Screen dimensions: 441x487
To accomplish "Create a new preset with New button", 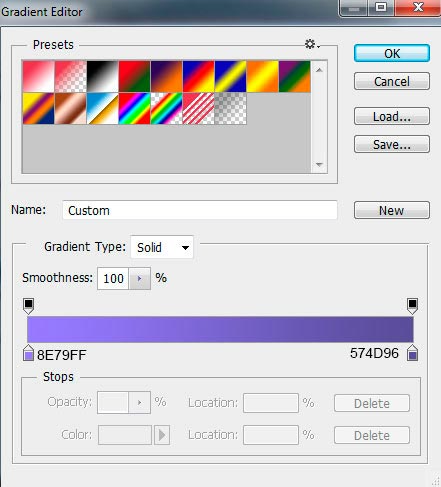I will (x=392, y=210).
